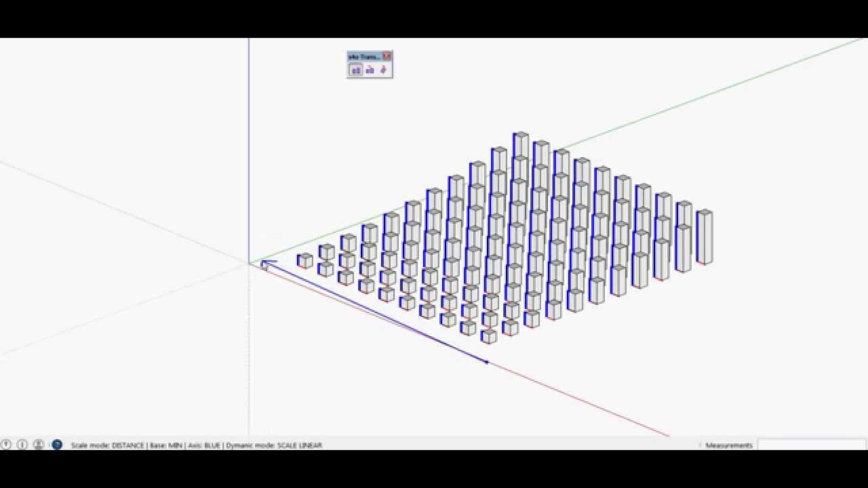Select first tool in s4u Transform toolbar

355,70
